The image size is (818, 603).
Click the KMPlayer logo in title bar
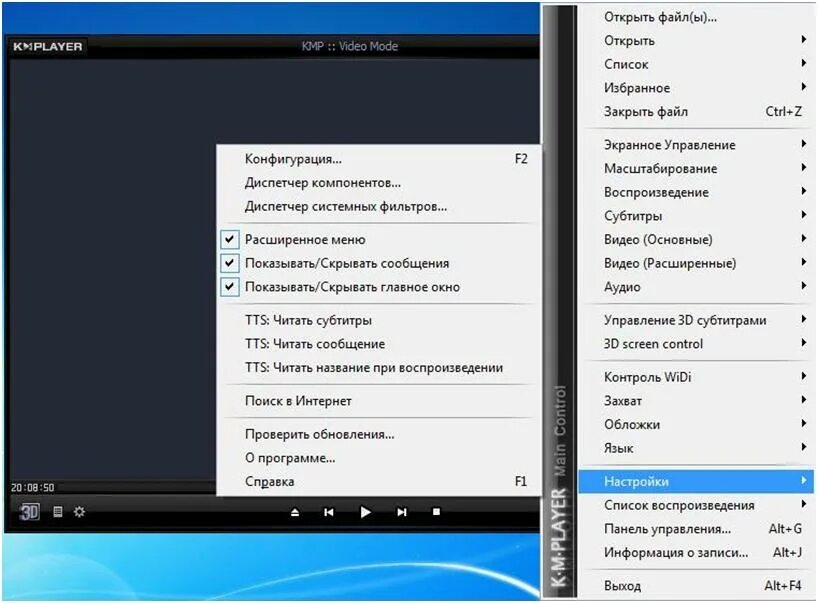coord(47,46)
